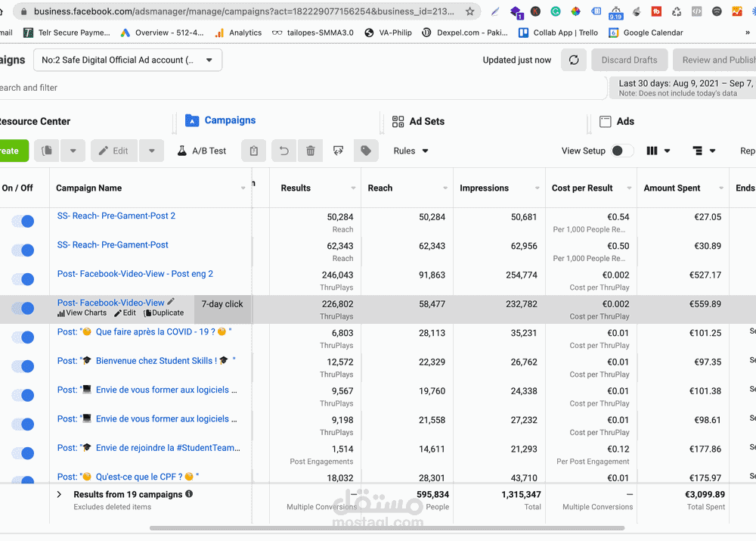Open the Results column header menu
The image size is (756, 541).
353,188
